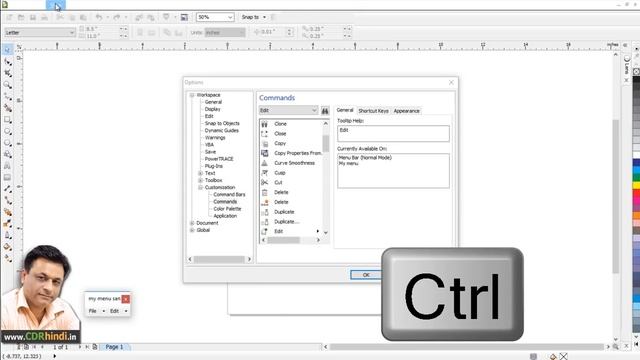Select the Freehand tool in the toolbox

[7, 96]
